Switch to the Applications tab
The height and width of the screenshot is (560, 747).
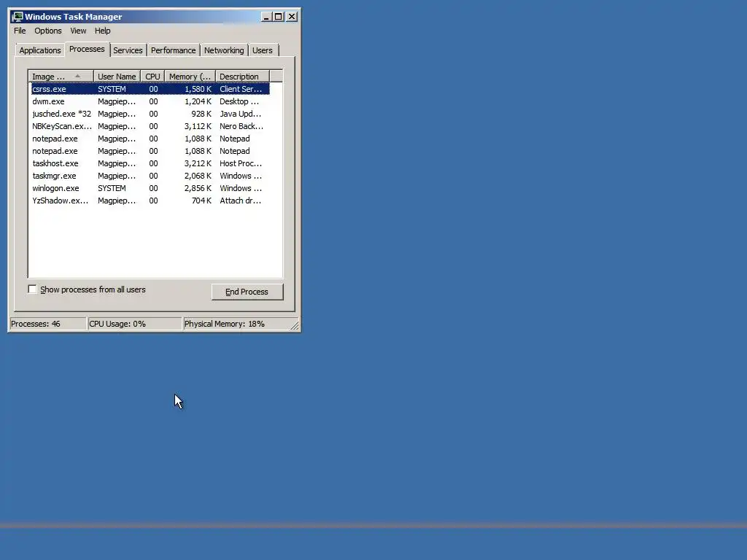40,50
